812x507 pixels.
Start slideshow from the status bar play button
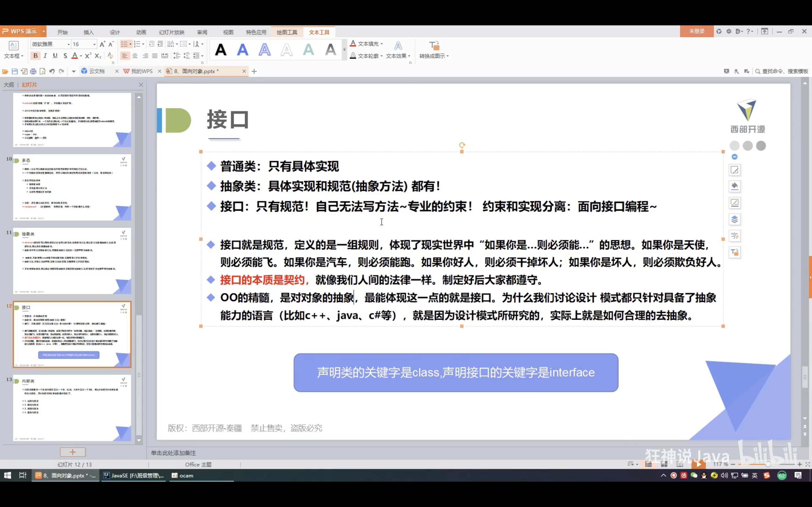tap(699, 464)
